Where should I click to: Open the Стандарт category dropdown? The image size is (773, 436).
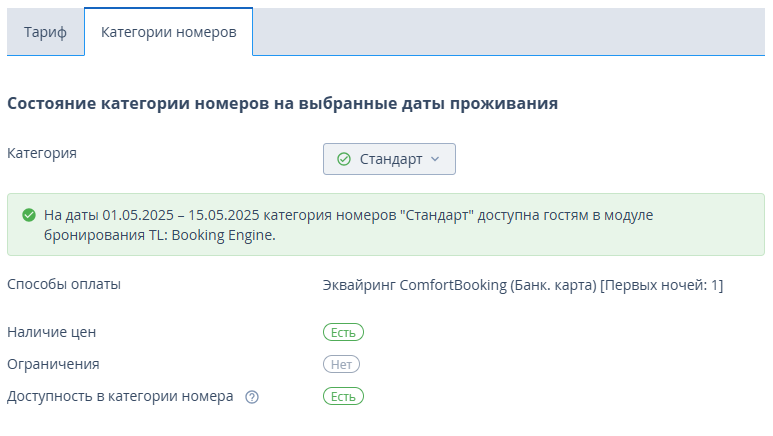[389, 159]
